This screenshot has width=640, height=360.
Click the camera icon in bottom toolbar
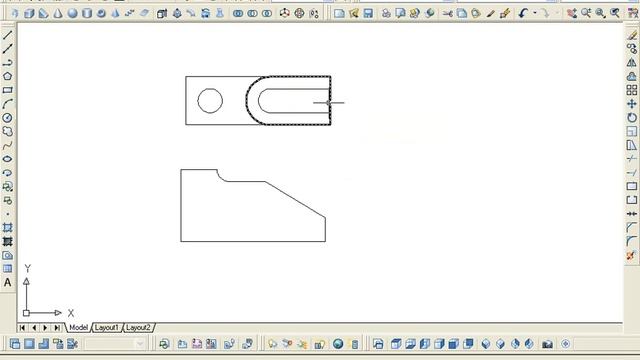(x=547, y=344)
